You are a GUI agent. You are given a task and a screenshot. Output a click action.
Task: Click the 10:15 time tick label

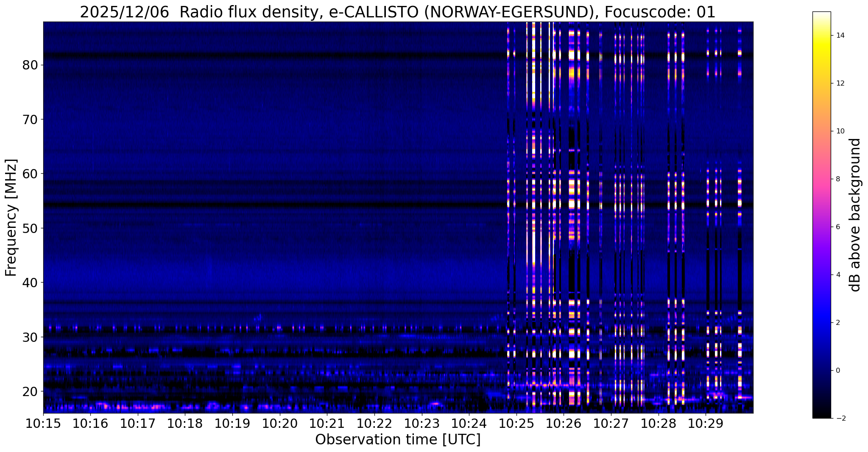43,424
